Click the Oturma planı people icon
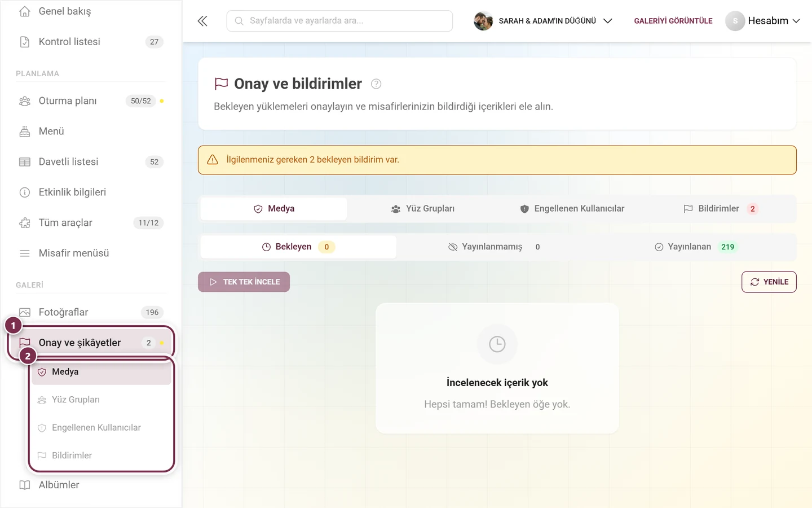Screen dimensions: 812x508 click(x=25, y=101)
